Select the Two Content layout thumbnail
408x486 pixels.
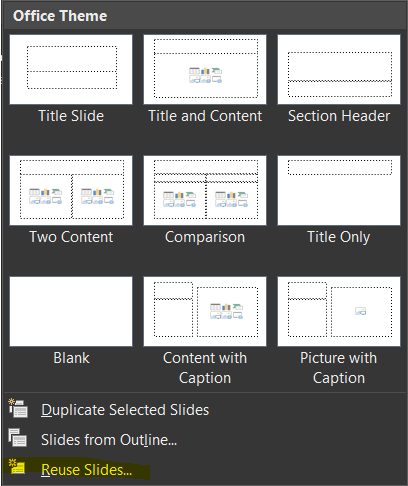pyautogui.click(x=71, y=190)
